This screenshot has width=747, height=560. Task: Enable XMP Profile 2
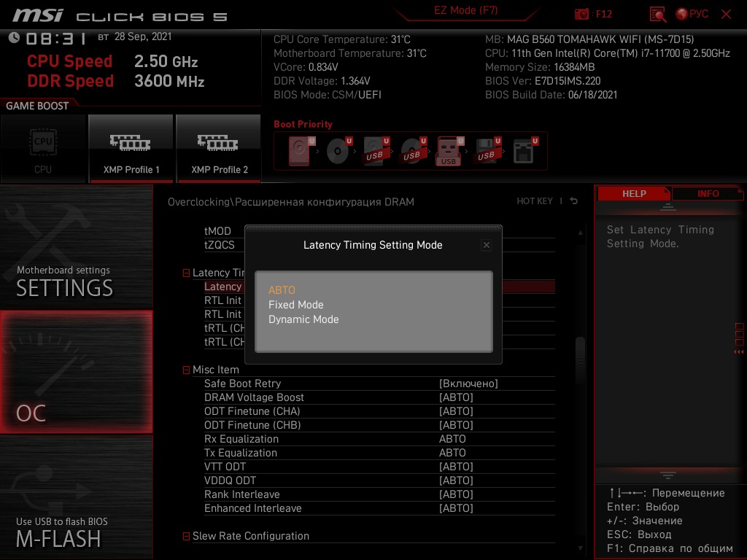[x=219, y=149]
